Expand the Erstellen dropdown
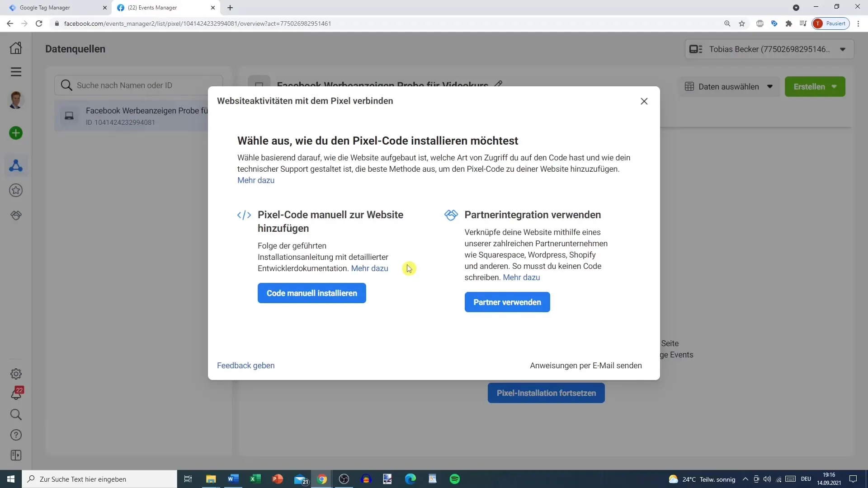 pyautogui.click(x=815, y=87)
